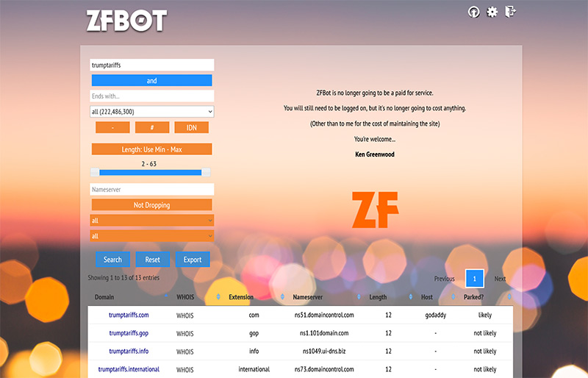The height and width of the screenshot is (378, 588).
Task: Sort table by the Domain column
Action: coord(104,297)
